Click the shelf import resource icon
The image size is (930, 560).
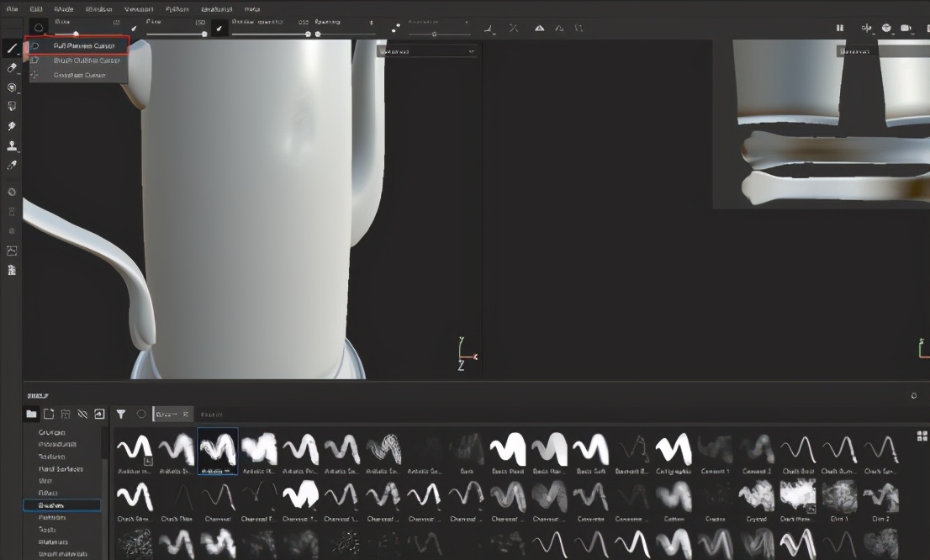pyautogui.click(x=99, y=414)
